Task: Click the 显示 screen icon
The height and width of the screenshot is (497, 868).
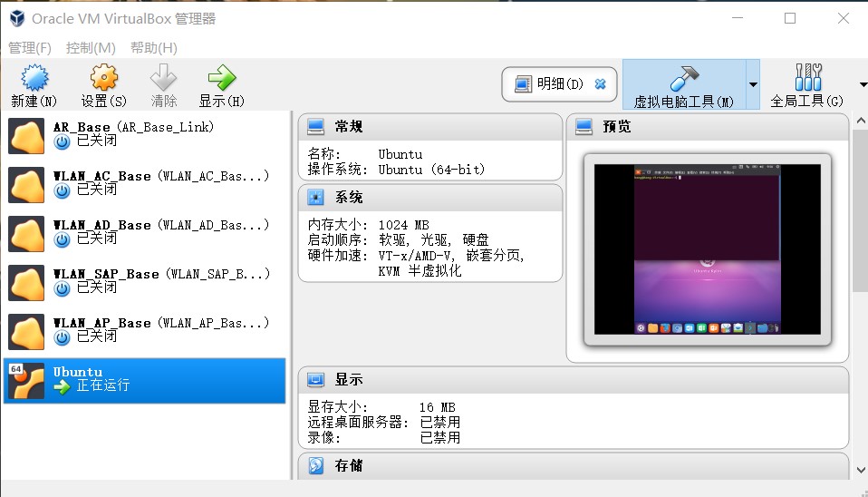Action: click(315, 380)
